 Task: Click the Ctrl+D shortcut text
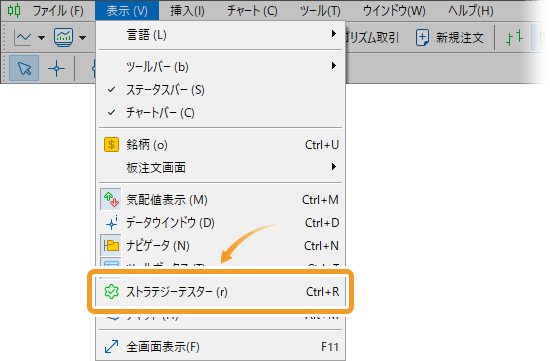tap(322, 223)
